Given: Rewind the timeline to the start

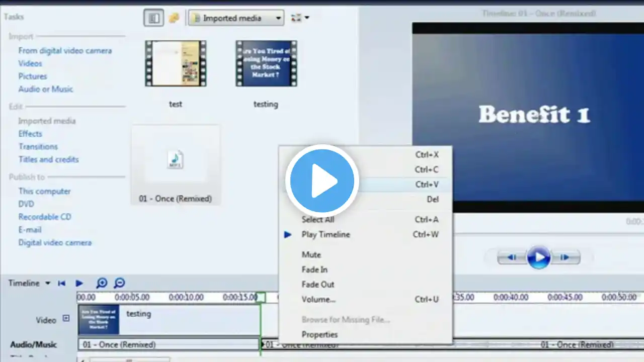Looking at the screenshot, I should pos(61,284).
